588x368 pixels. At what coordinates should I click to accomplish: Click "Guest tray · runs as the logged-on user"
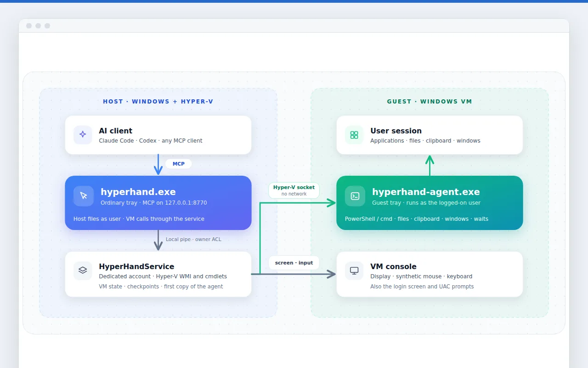(x=426, y=203)
